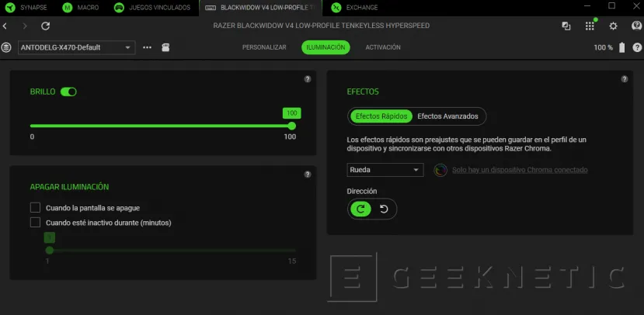Click the refresh icon in toolbar
Image resolution: width=644 pixels, height=315 pixels.
(x=45, y=26)
